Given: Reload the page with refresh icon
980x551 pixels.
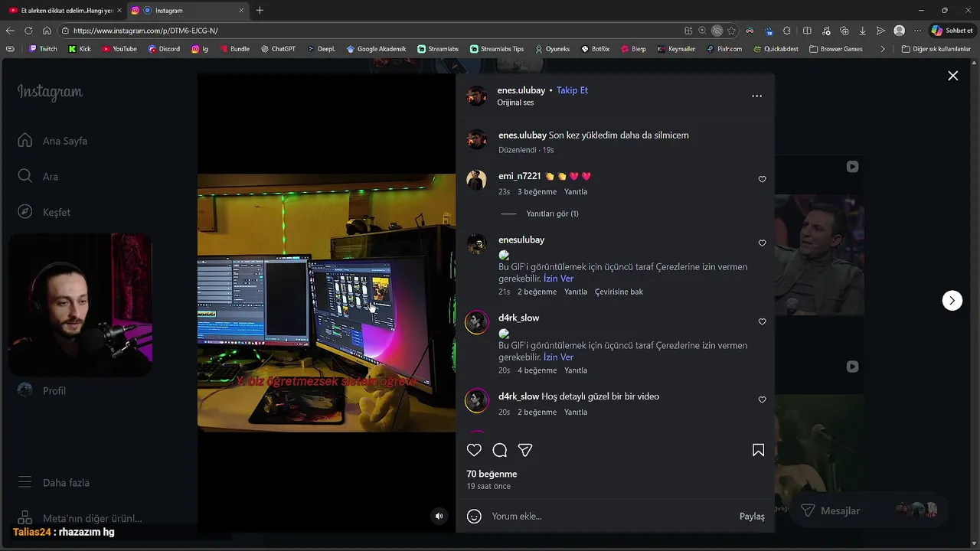Looking at the screenshot, I should click(28, 31).
